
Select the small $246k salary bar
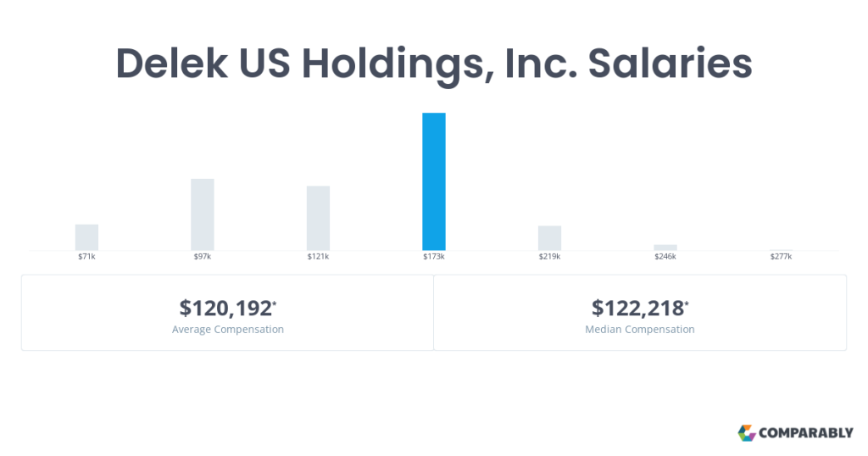(665, 247)
